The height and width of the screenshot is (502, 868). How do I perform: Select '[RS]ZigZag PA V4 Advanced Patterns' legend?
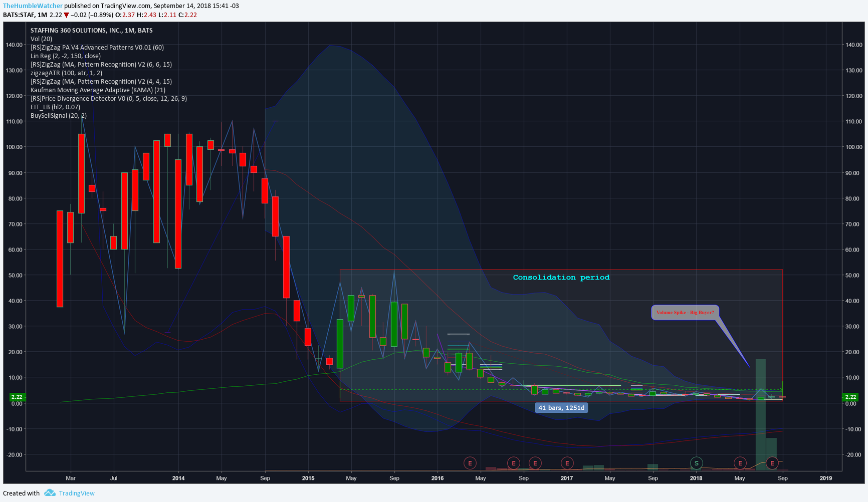[97, 47]
